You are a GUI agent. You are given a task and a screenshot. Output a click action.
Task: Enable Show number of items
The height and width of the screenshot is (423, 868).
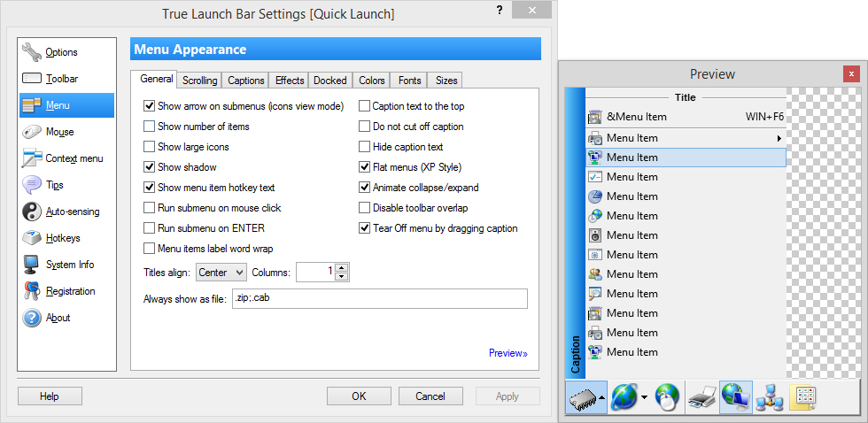(149, 127)
